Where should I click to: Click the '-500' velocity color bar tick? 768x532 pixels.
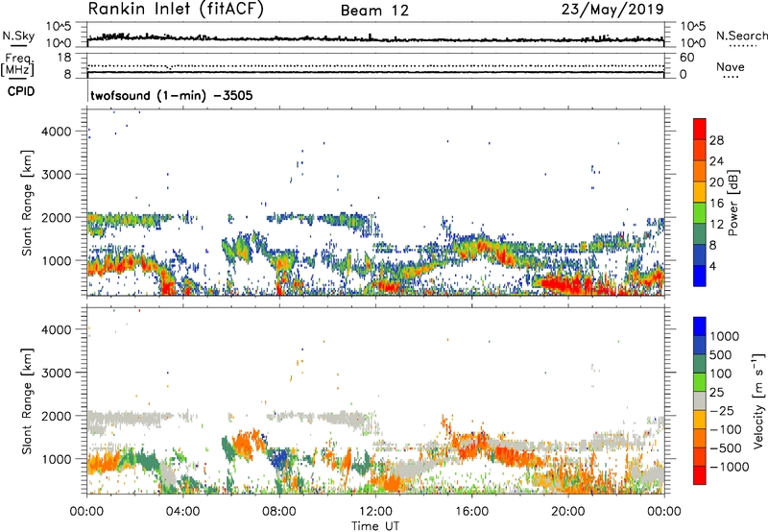[x=726, y=447]
